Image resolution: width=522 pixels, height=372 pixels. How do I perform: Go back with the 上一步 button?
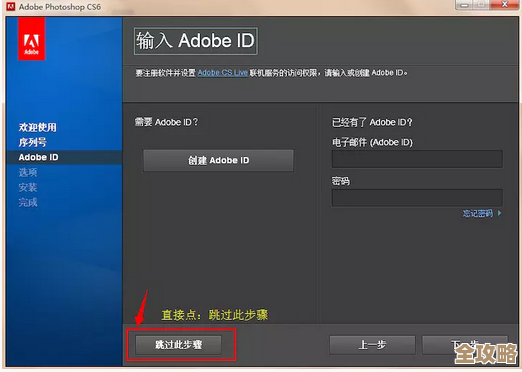[x=372, y=345]
